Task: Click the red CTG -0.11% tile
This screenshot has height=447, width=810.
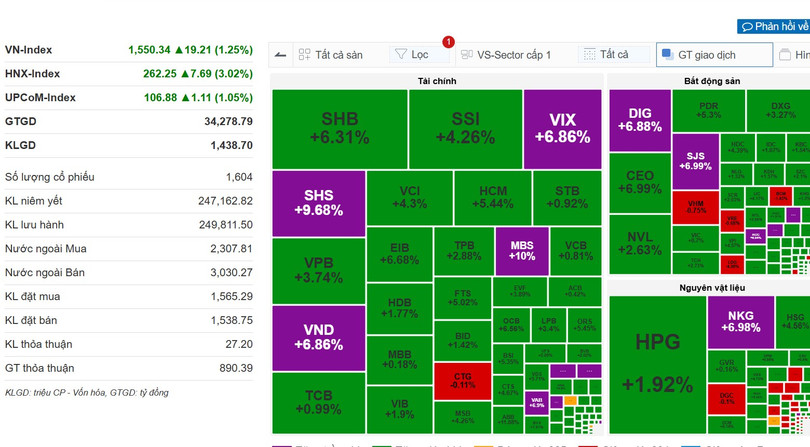Action: [463, 380]
